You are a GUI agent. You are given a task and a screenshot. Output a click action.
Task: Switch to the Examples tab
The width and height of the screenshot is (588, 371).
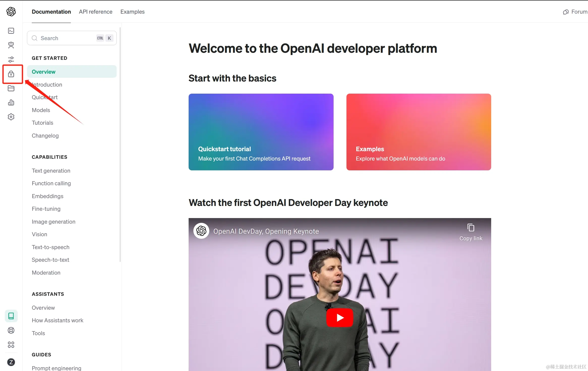click(x=132, y=12)
